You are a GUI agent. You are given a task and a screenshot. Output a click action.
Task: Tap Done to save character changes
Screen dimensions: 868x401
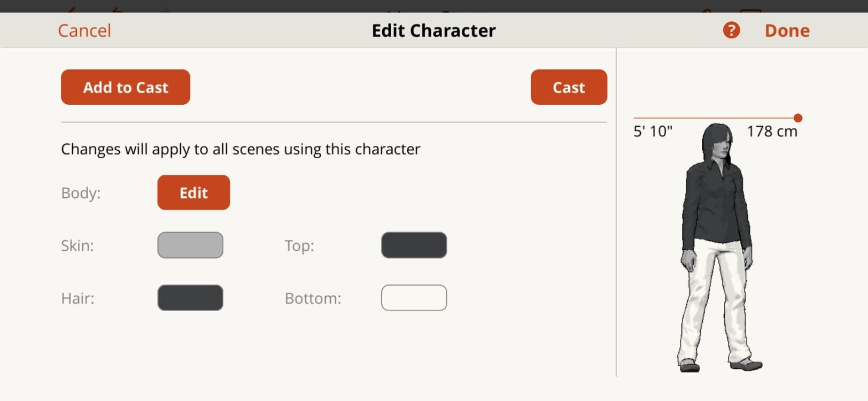[787, 30]
